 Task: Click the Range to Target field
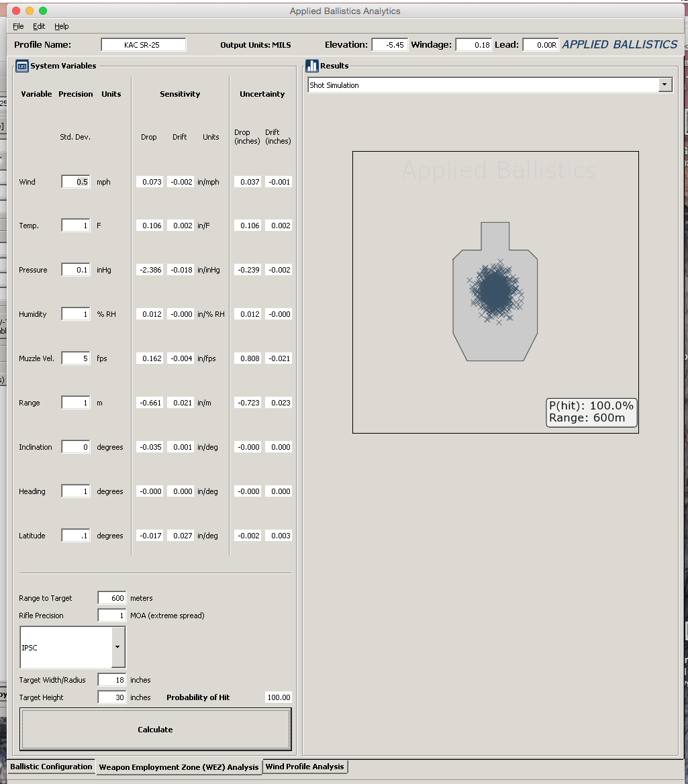tap(112, 598)
